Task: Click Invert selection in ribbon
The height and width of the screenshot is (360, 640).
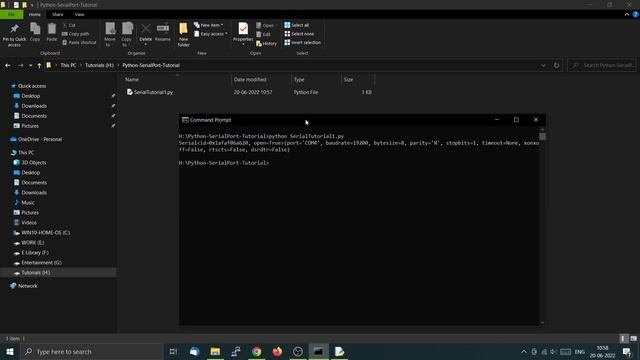Action: click(302, 42)
